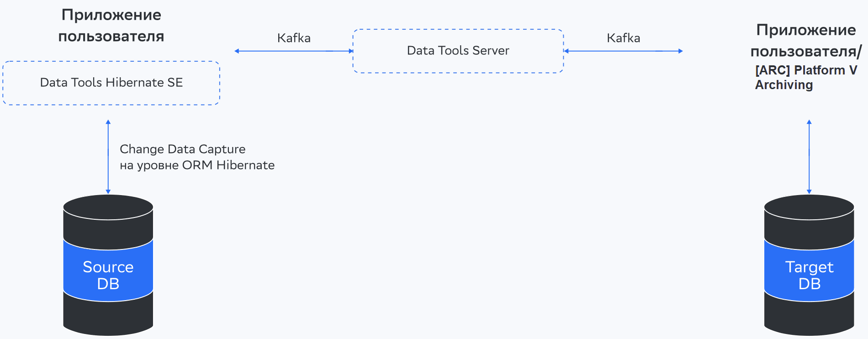
Task: Click the down arrowhead pointing into Source DB
Action: coord(108,191)
